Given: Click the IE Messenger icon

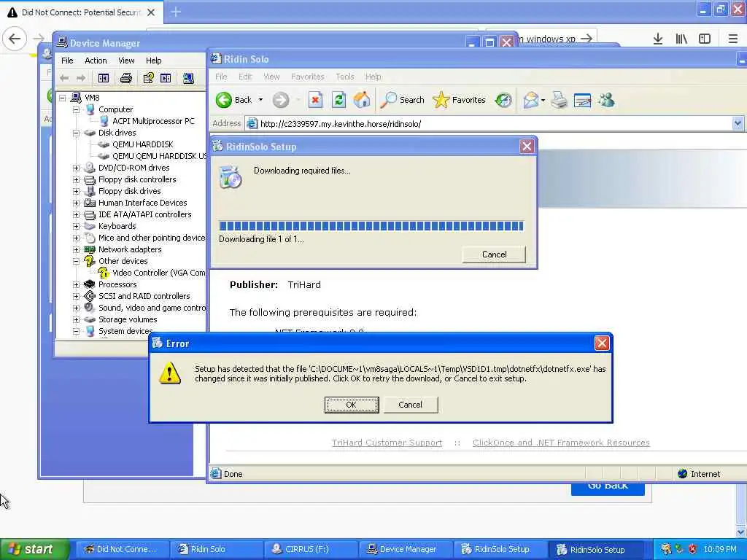Looking at the screenshot, I should 606,100.
